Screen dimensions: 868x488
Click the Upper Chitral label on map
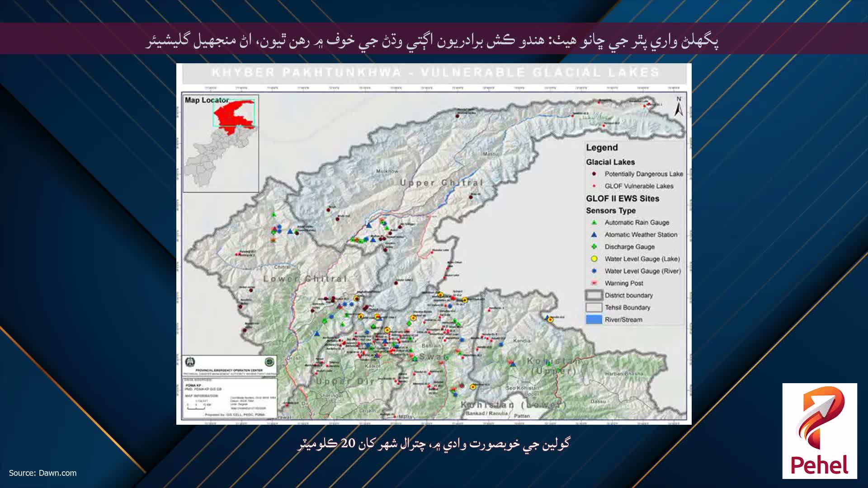[442, 183]
